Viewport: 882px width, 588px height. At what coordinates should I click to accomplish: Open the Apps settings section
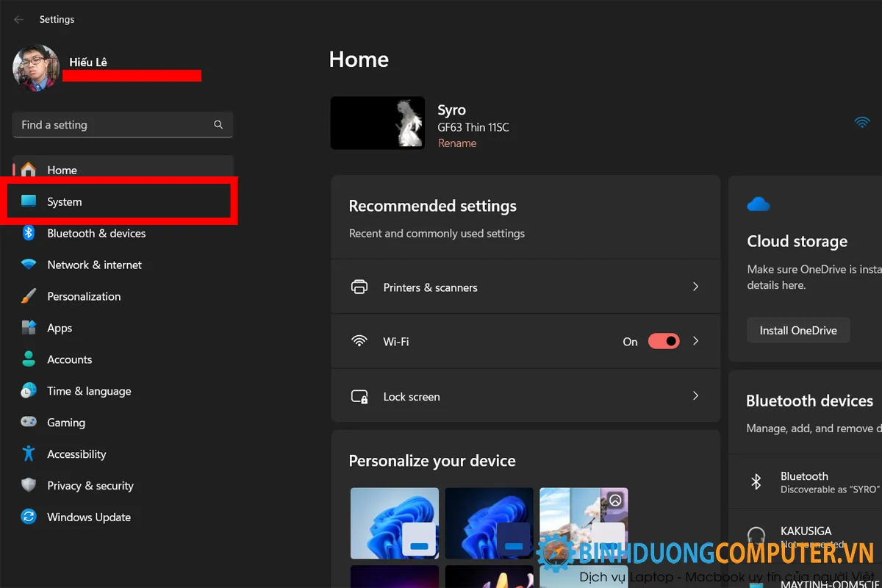60,328
